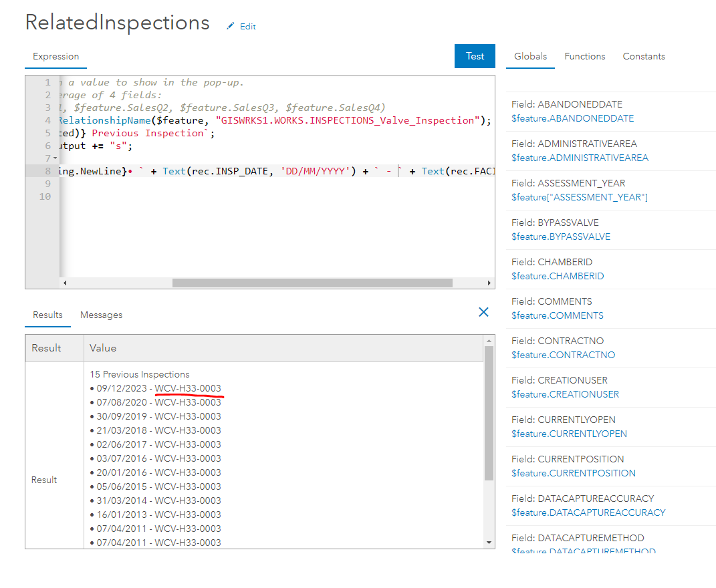The width and height of the screenshot is (716, 588).
Task: Switch to the Functions tab
Action: 584,56
